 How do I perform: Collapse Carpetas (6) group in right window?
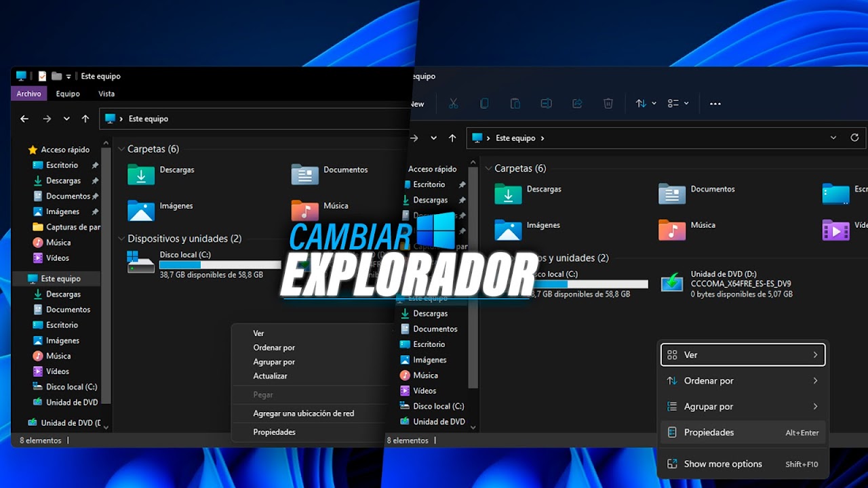(x=488, y=168)
